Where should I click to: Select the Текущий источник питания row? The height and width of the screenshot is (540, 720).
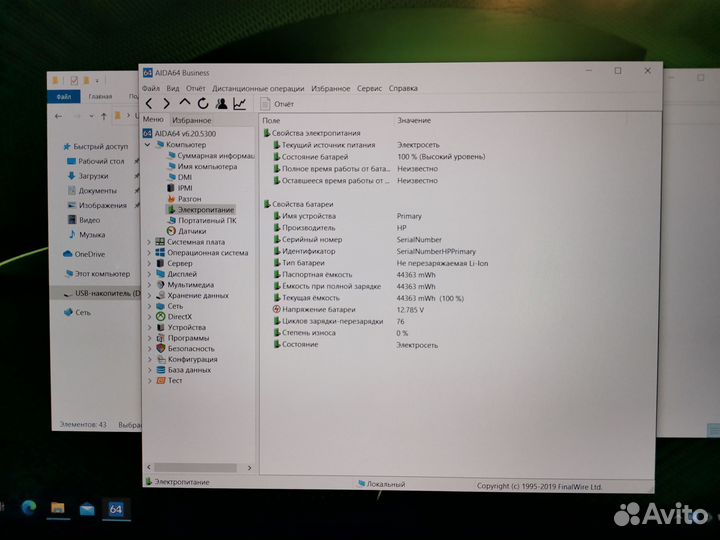coord(356,145)
